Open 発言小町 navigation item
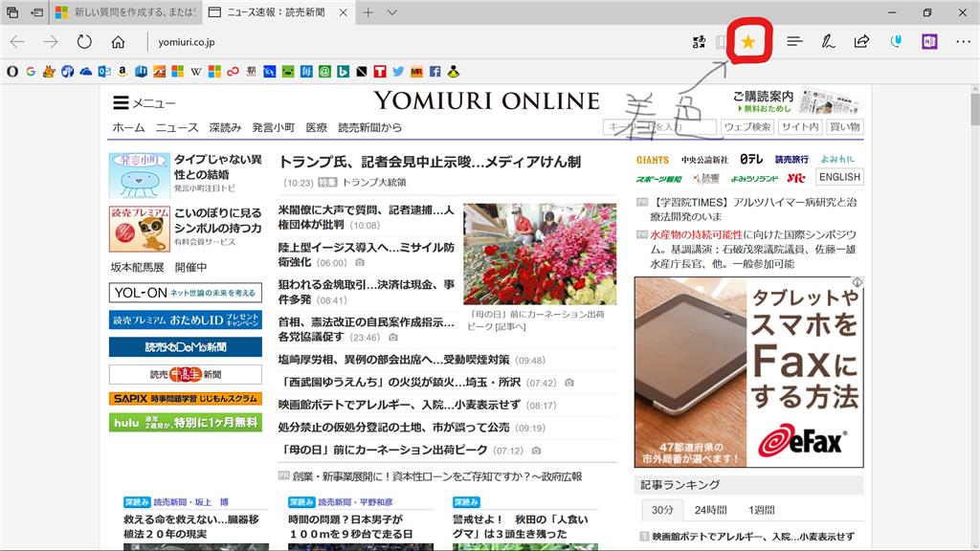This screenshot has width=980, height=551. click(273, 127)
